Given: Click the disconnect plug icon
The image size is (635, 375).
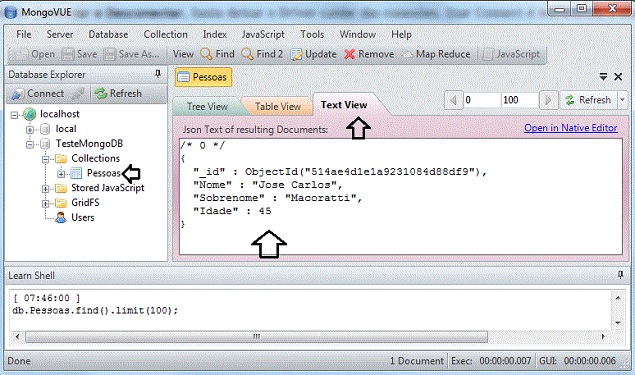Looking at the screenshot, I should [78, 94].
